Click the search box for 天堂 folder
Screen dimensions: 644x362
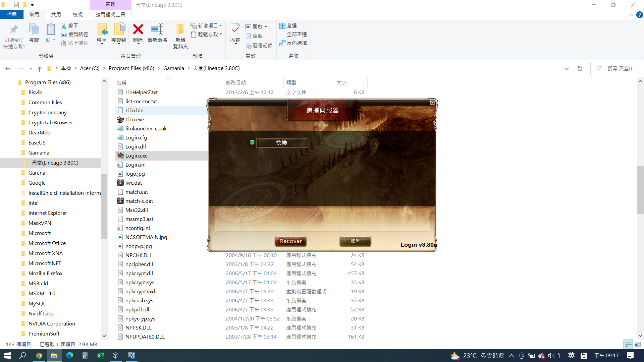615,69
